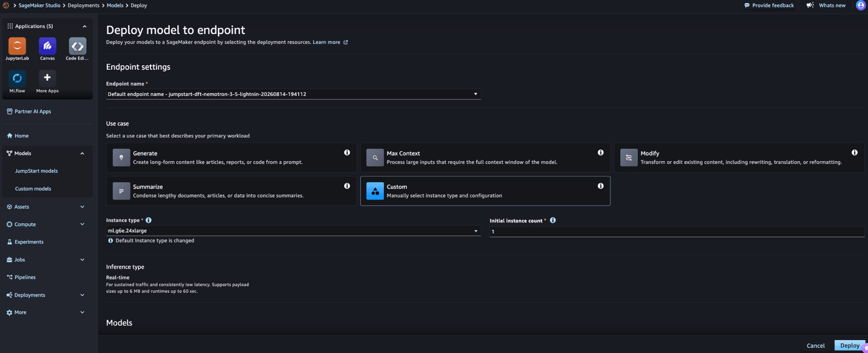Click the Models section heading
The width and height of the screenshot is (868, 353).
click(x=119, y=323)
